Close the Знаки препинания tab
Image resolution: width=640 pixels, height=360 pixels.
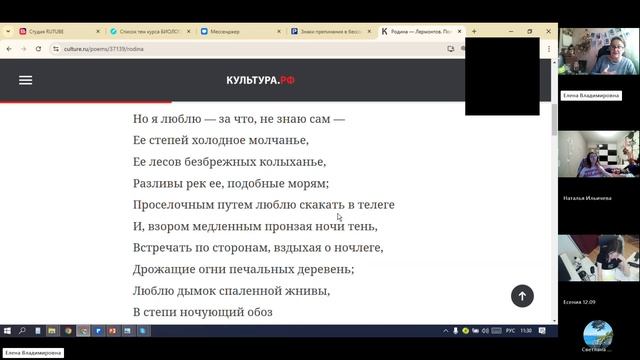click(369, 31)
